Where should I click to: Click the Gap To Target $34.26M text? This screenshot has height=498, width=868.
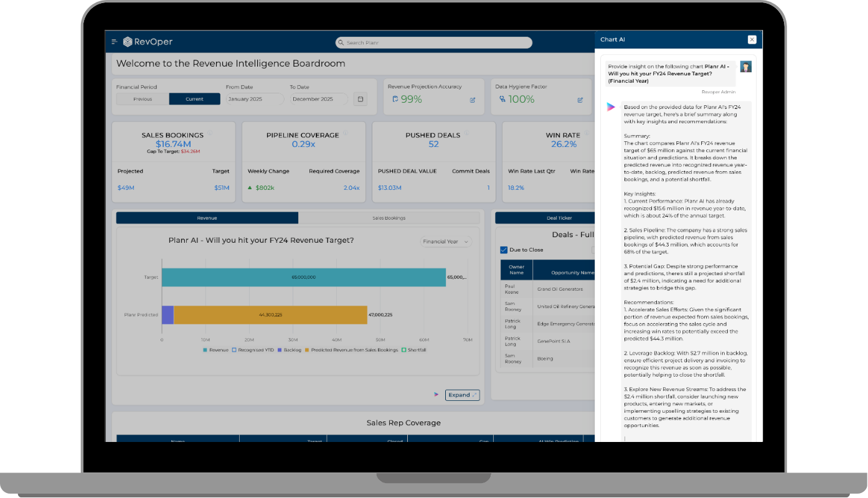173,151
